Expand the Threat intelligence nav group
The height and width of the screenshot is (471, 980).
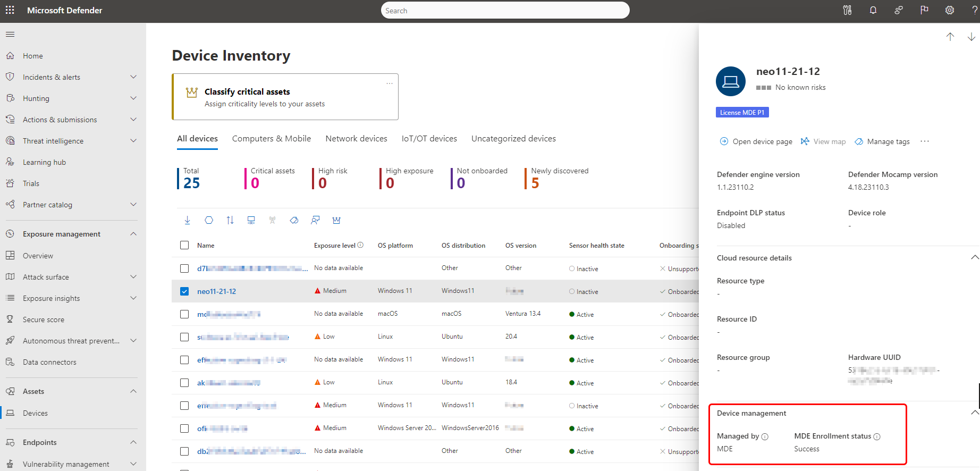click(133, 141)
